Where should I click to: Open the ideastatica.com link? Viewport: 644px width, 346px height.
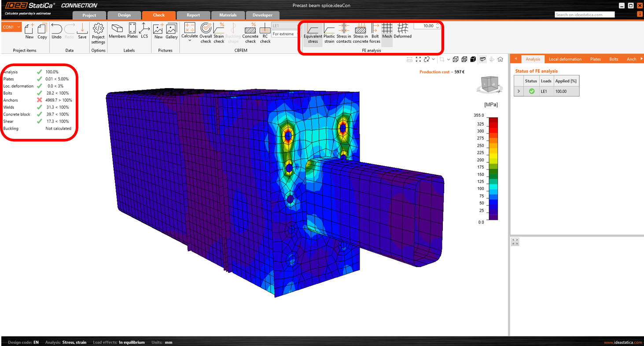[622, 342]
